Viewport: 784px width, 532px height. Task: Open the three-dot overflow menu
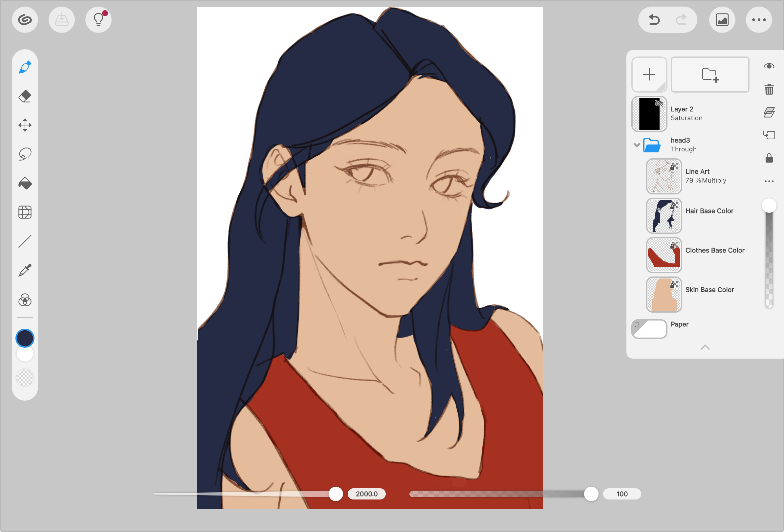click(759, 20)
